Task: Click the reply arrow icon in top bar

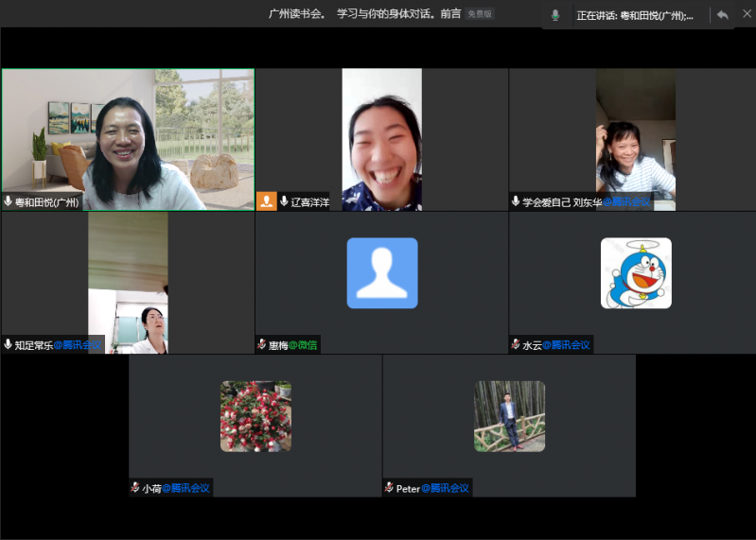Action: tap(723, 15)
